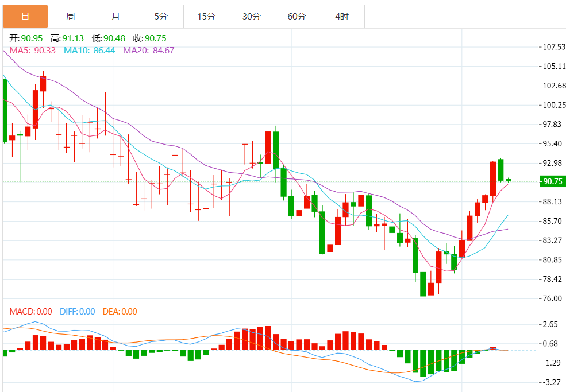Switch to the 周 weekly tab

click(70, 16)
